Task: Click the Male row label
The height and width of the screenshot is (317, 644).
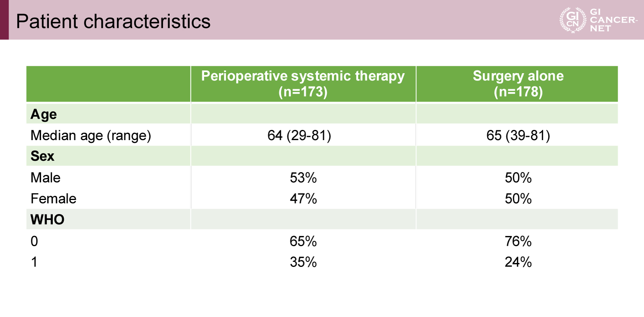Action: pyautogui.click(x=45, y=178)
